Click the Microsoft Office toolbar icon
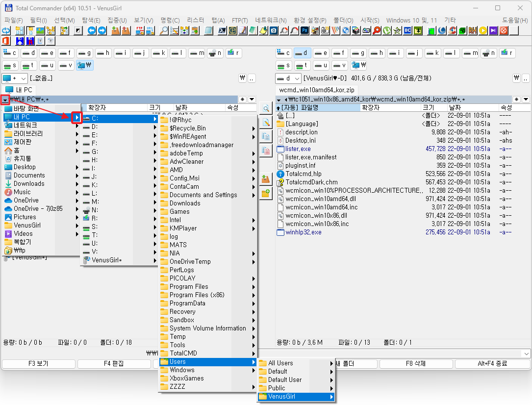532x405 pixels. point(6,41)
